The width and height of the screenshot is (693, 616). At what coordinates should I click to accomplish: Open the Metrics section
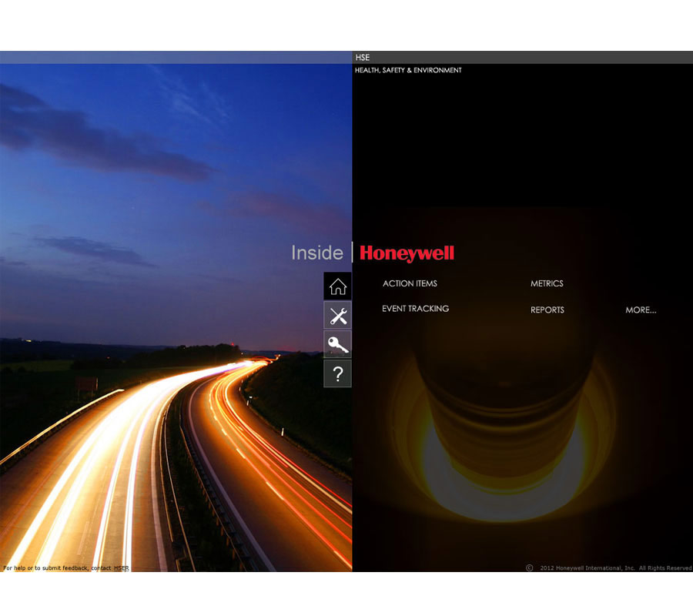[547, 283]
